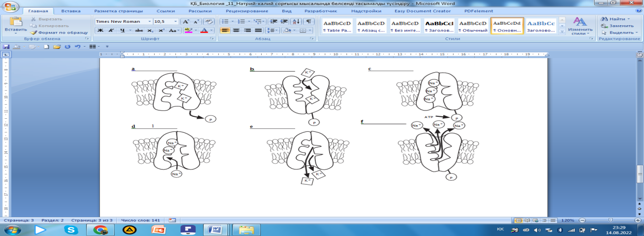Increase paragraph indent
The height and width of the screenshot is (236, 644).
point(284,22)
